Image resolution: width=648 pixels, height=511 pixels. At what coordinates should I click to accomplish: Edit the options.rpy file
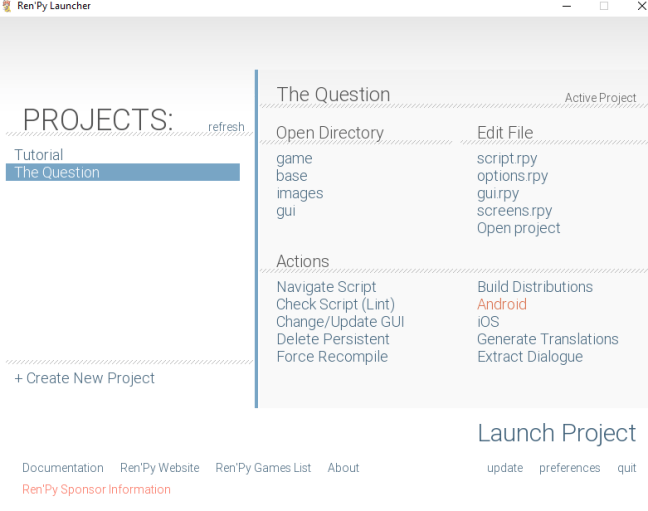[512, 176]
